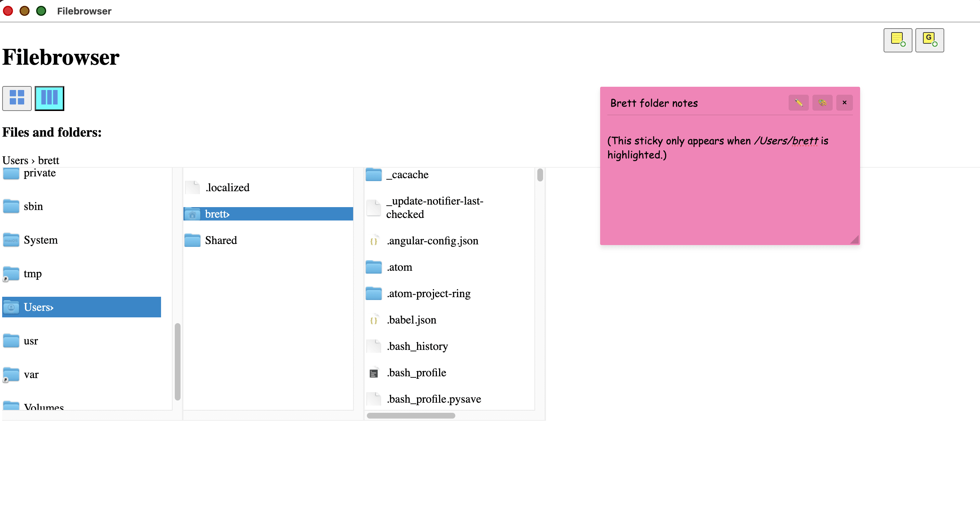Image resolution: width=980 pixels, height=514 pixels.
Task: Add a new global sticky note
Action: coord(929,40)
